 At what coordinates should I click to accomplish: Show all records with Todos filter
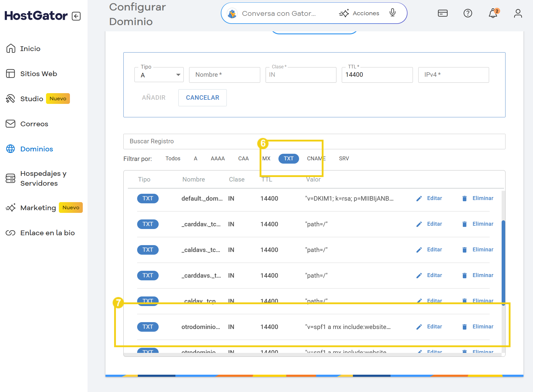click(173, 159)
